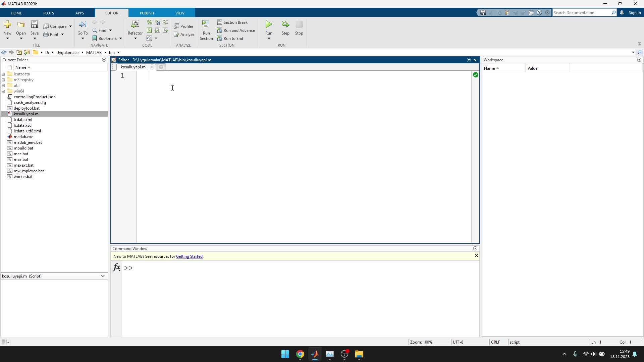Click the address bar search icon
This screenshot has height=362, width=644.
click(x=639, y=53)
